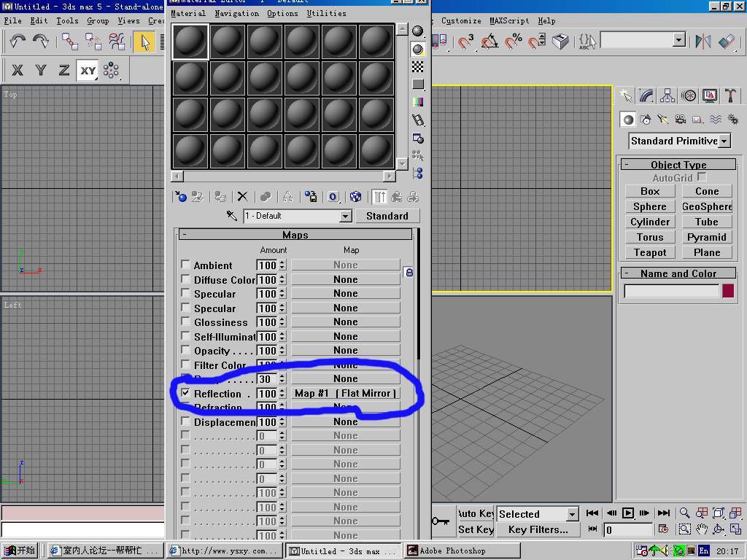Enable the Opacity map checkbox

coord(185,350)
